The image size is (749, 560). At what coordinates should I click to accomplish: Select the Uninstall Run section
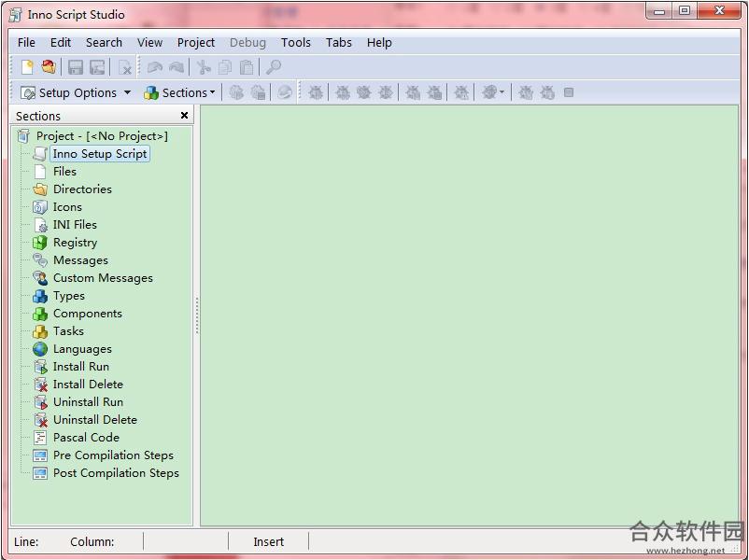88,402
